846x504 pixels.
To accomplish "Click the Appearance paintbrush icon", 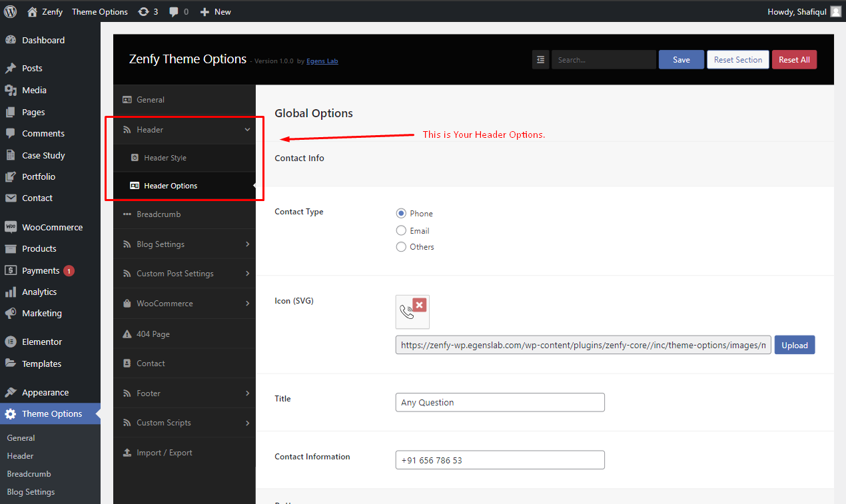I will tap(11, 392).
